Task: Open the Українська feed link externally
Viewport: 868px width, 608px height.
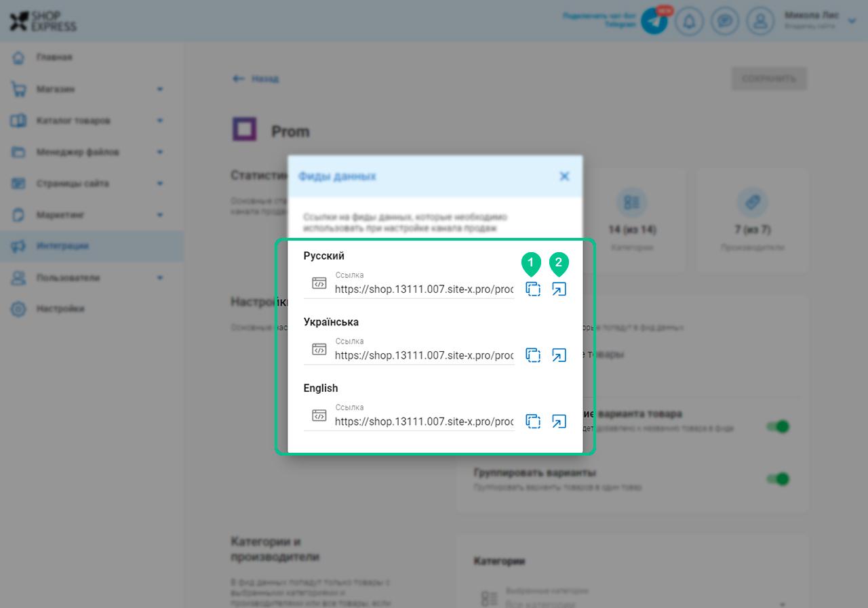Action: 558,355
